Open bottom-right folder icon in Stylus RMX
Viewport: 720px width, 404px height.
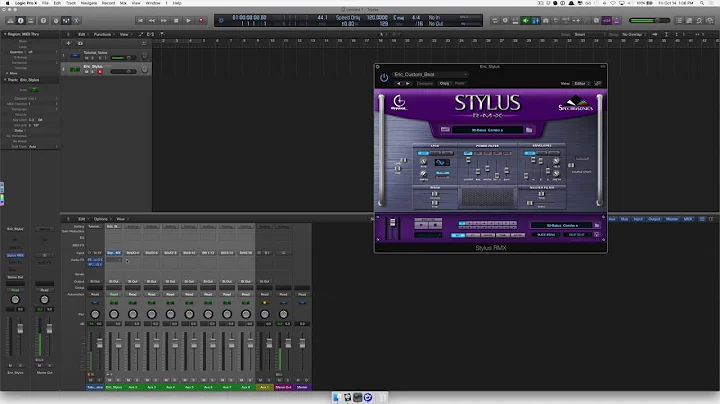597,225
